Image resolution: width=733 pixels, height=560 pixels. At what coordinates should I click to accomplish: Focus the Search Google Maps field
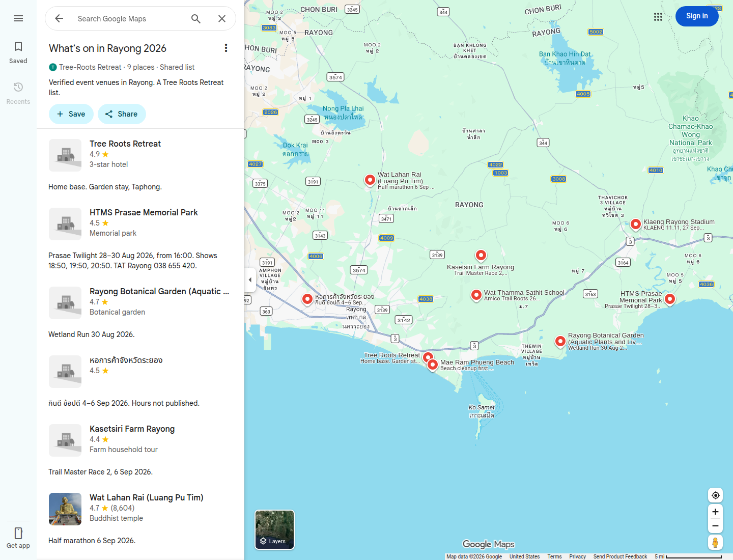click(x=130, y=19)
